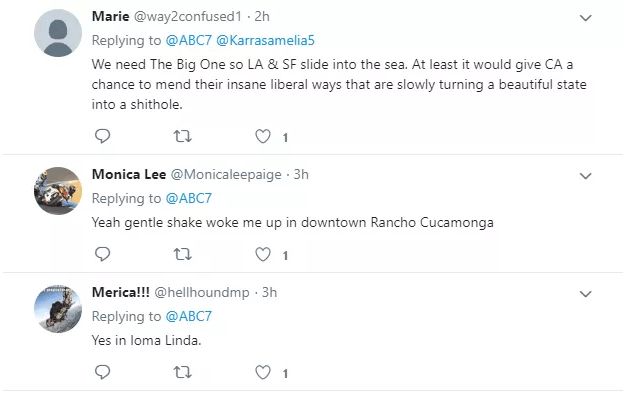Retweet Monica Lee's Rancho Cucamonga tweet
628x393 pixels.
click(183, 254)
